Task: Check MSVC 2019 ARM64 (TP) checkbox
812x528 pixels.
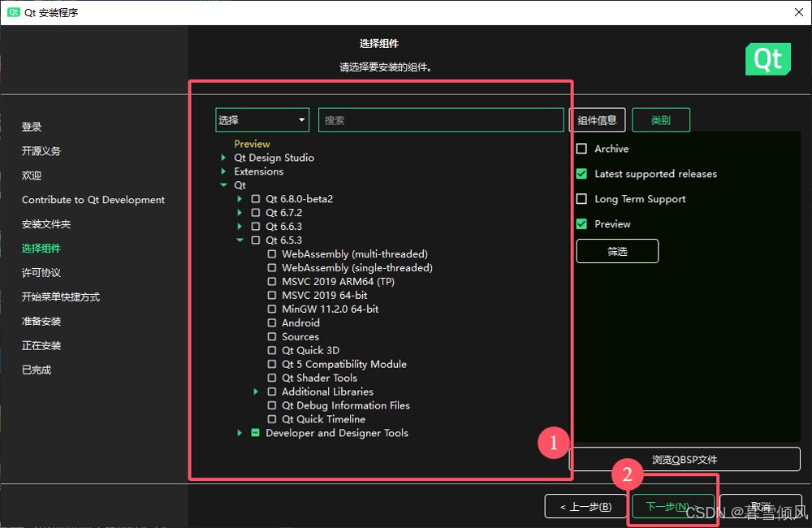Action: (x=271, y=281)
